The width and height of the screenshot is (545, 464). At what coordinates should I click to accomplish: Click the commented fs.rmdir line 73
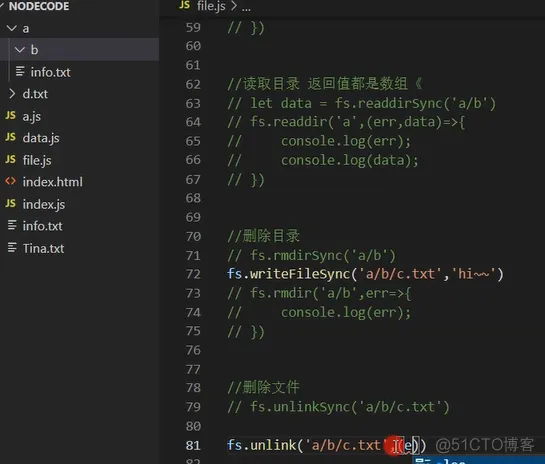pos(319,293)
